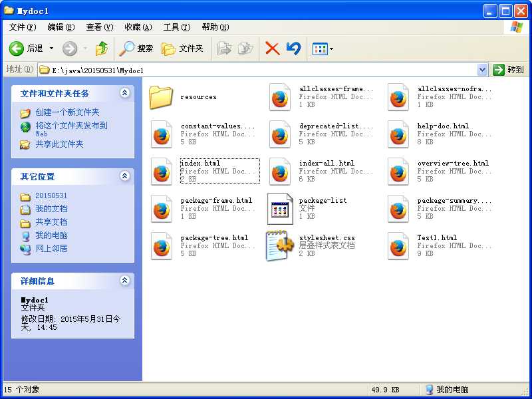Click the blue undo arrow toolbar icon
Viewport: 532px width, 399px height.
point(293,49)
